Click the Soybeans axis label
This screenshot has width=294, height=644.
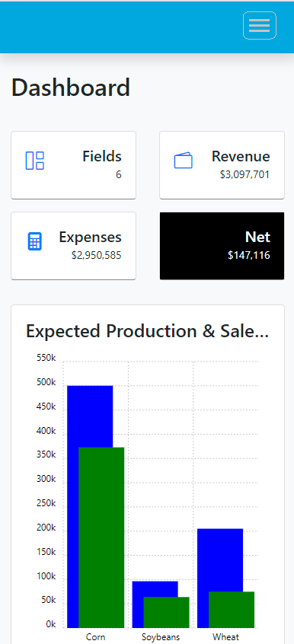tap(161, 637)
